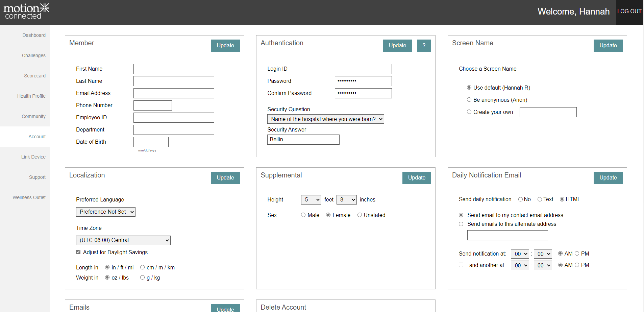Select Female for Sex
The image size is (644, 312).
click(328, 215)
